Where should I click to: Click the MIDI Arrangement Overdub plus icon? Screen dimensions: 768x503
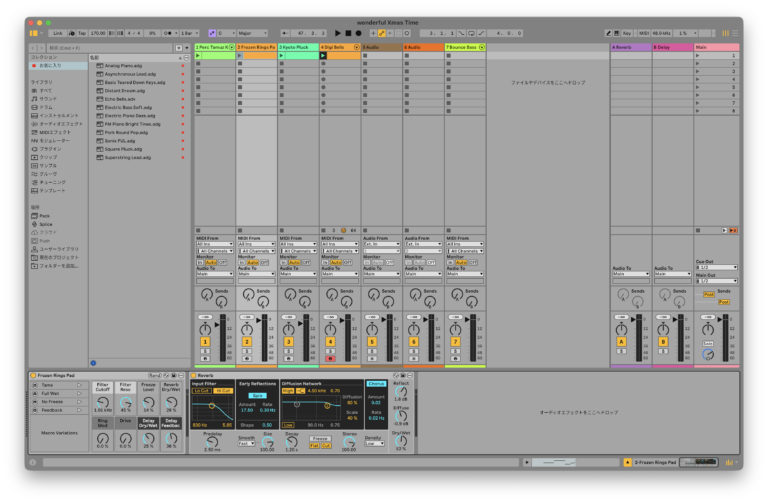(373, 33)
